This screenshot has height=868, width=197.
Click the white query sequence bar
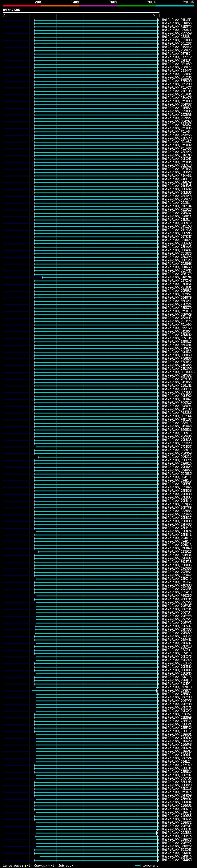click(x=81, y=12)
